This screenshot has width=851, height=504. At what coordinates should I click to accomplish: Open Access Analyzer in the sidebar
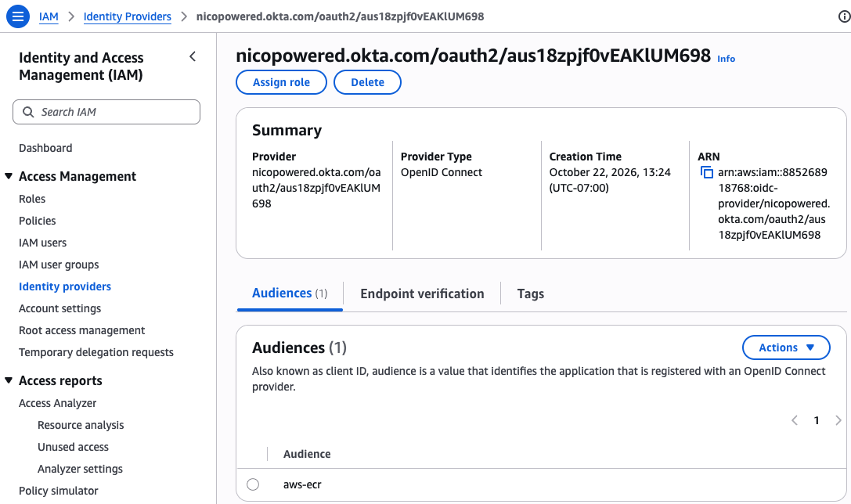tap(57, 403)
